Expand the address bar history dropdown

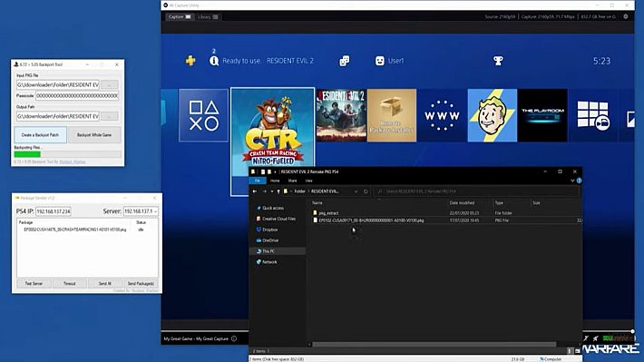click(x=356, y=191)
